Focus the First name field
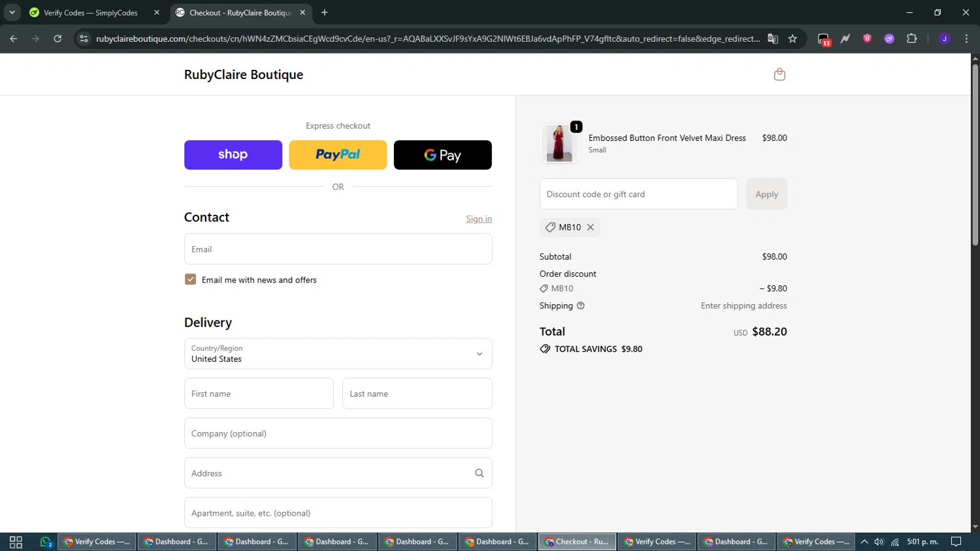This screenshot has width=980, height=551. pos(259,394)
